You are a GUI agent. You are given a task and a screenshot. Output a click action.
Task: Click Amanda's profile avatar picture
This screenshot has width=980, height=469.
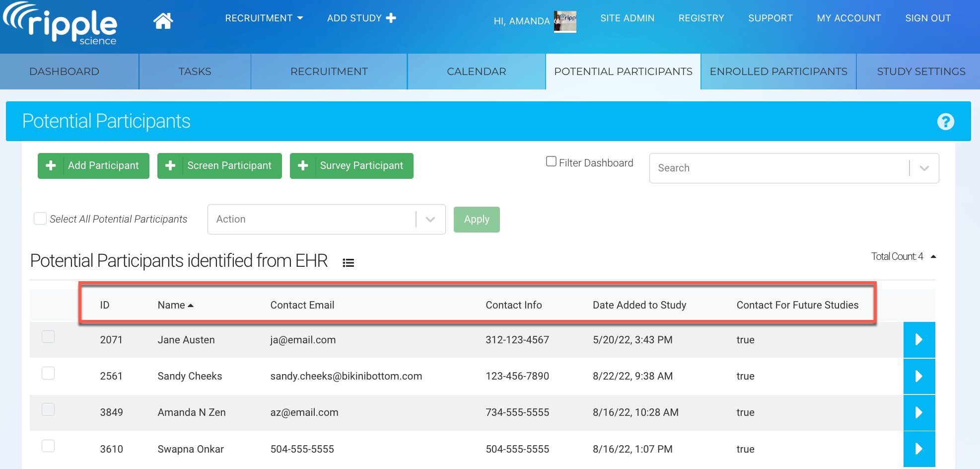tap(565, 21)
